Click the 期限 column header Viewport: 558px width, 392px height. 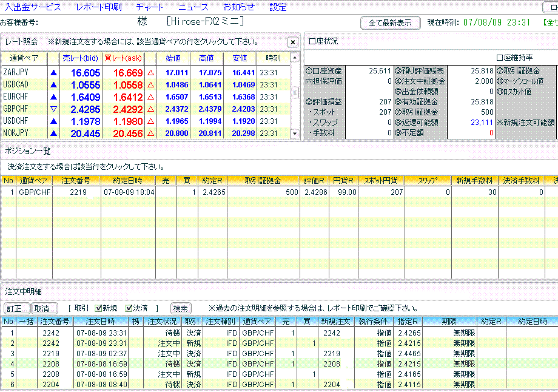449,321
